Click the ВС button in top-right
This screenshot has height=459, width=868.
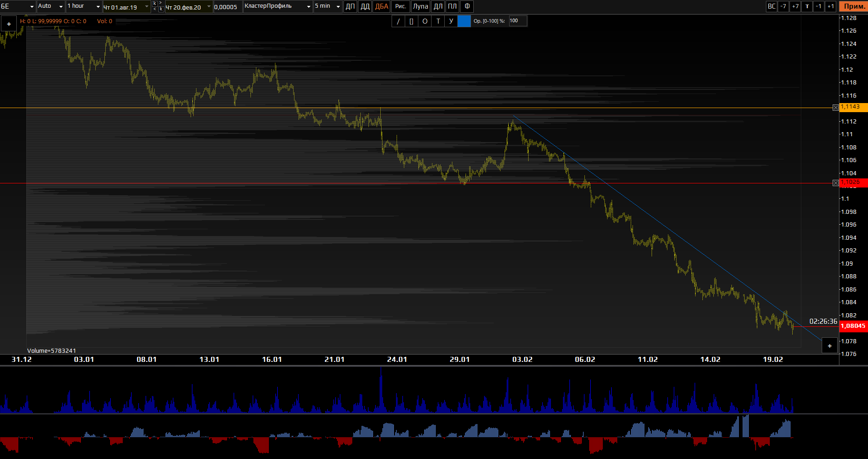pyautogui.click(x=771, y=6)
